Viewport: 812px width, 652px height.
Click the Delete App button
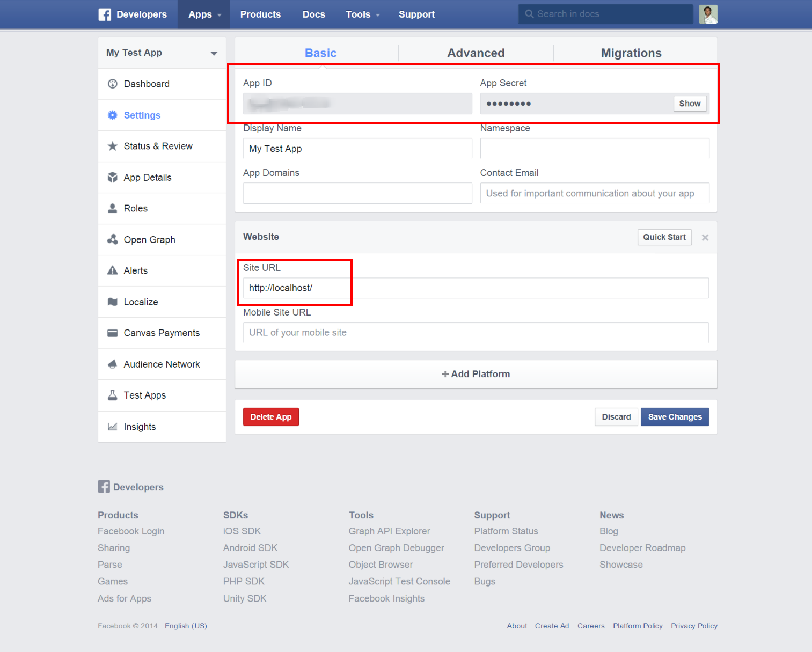(x=271, y=417)
